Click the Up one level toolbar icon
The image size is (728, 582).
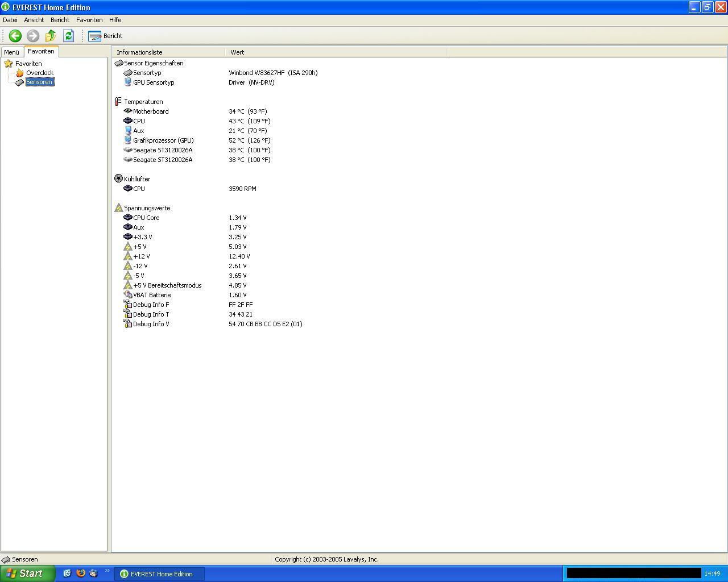[x=51, y=36]
